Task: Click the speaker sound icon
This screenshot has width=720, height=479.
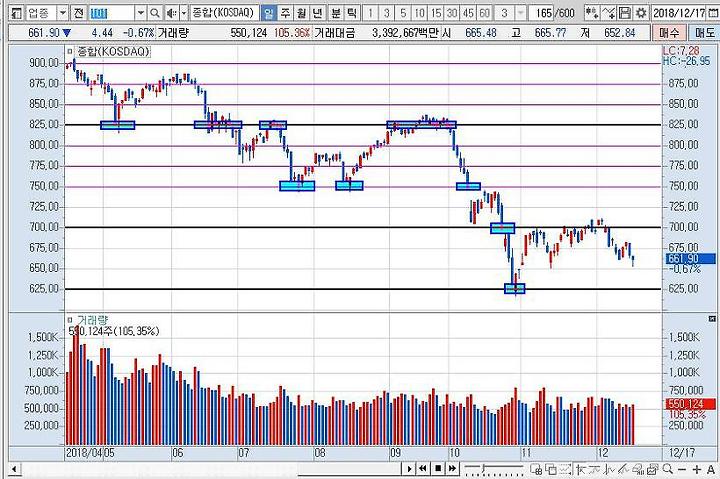Action: click(x=171, y=13)
